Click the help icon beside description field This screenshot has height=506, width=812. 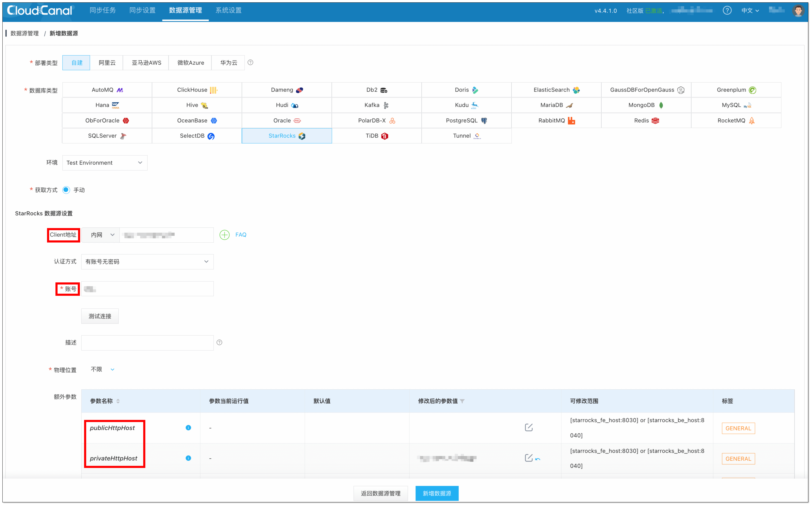pos(219,342)
